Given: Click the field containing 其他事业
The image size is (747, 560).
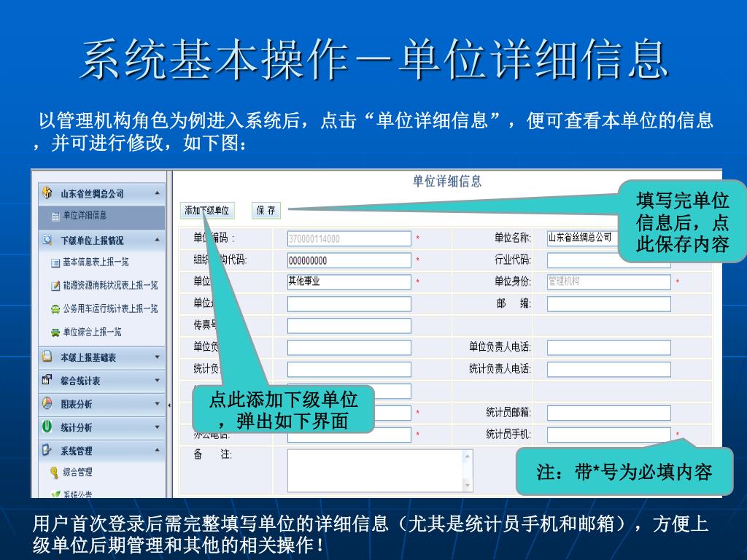Looking at the screenshot, I should [349, 282].
